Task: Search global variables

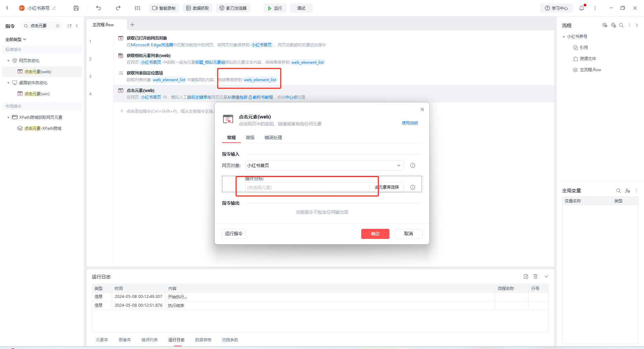Action: point(619,191)
